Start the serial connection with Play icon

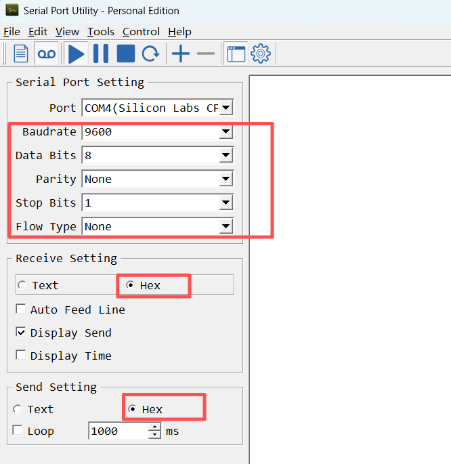76,53
